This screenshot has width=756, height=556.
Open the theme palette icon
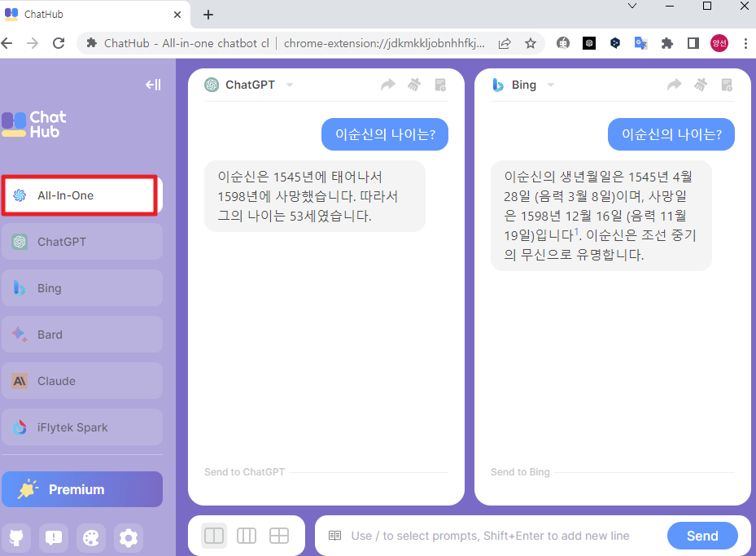click(90, 537)
